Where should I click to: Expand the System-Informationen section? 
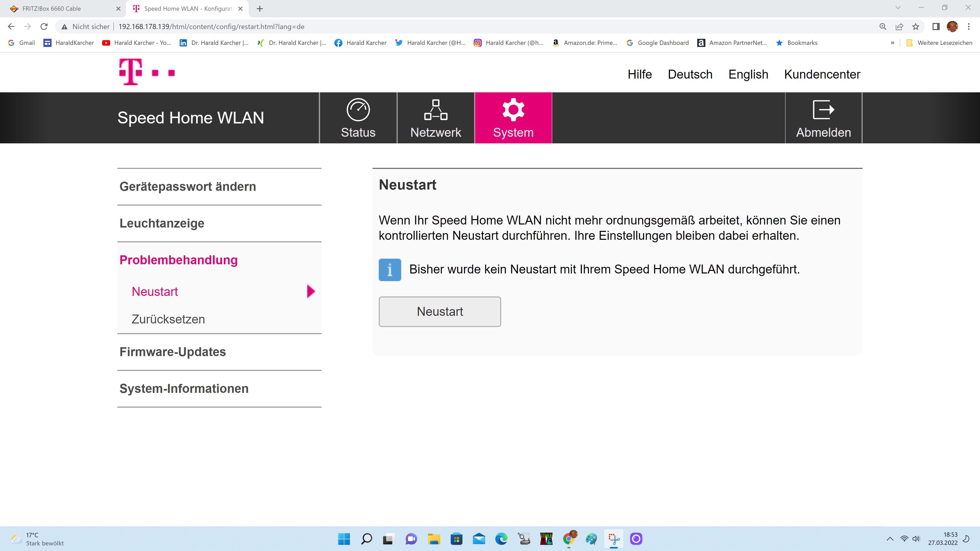(x=184, y=389)
